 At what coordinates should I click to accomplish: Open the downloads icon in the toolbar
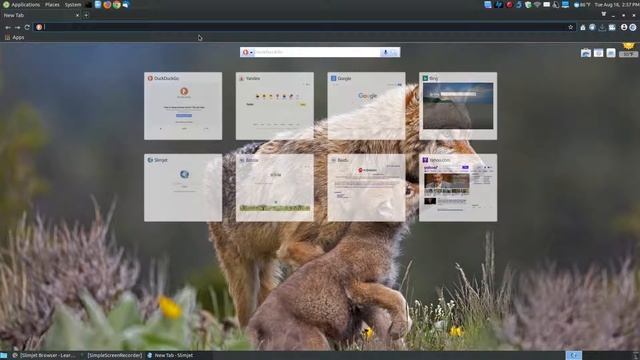pyautogui.click(x=602, y=27)
